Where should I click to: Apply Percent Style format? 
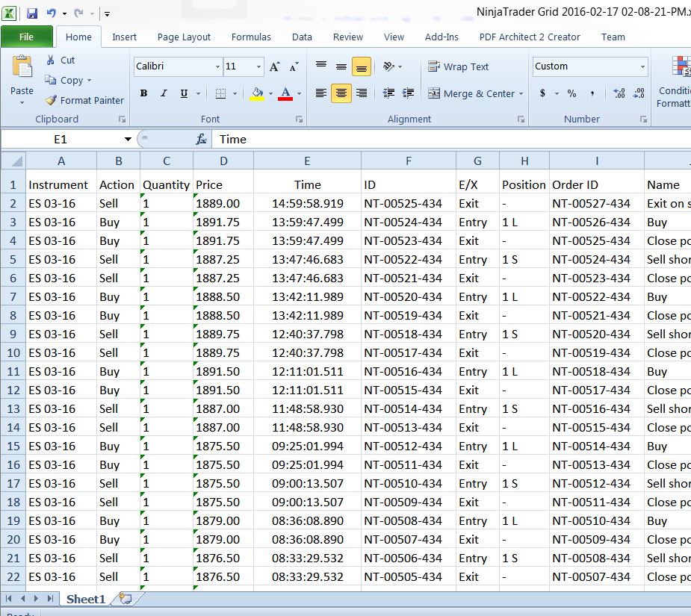tap(571, 93)
